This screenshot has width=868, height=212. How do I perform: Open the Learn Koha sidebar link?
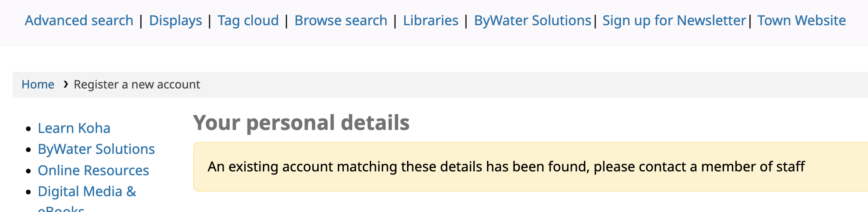click(74, 128)
